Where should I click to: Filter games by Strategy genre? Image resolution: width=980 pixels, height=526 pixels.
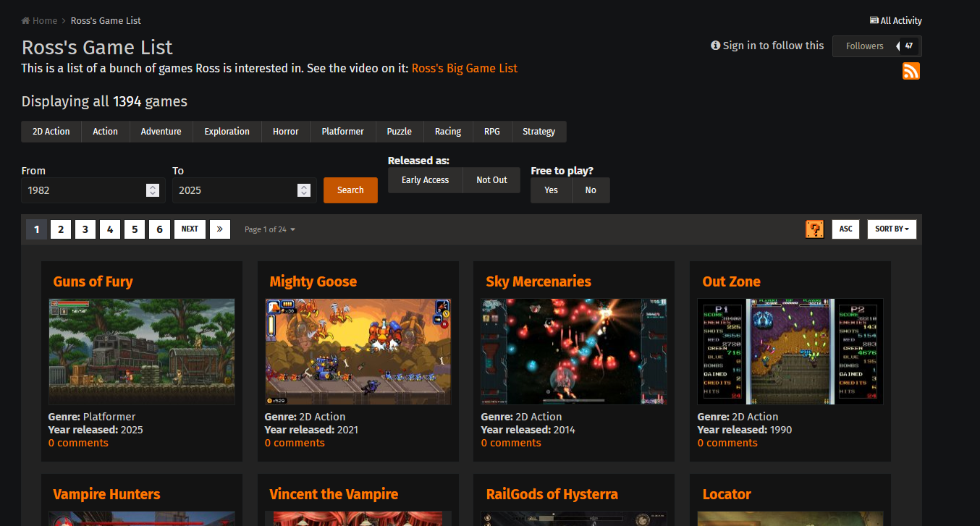click(539, 132)
